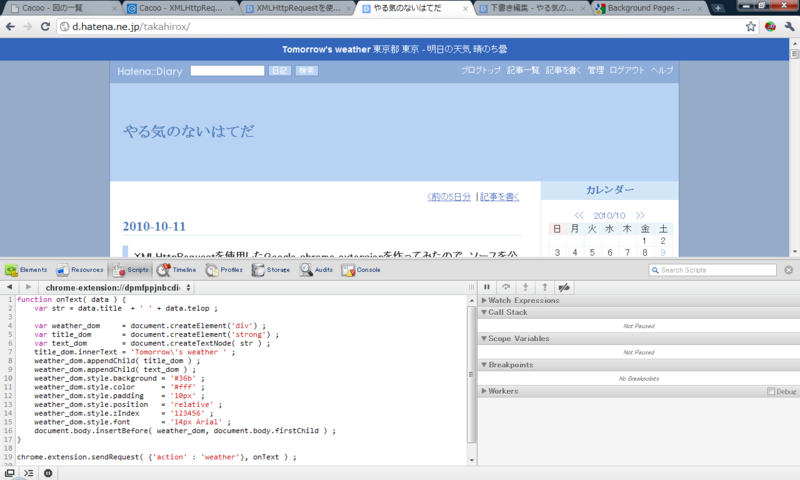Image resolution: width=800 pixels, height=480 pixels.
Task: Click the 日記 search button
Action: [280, 71]
